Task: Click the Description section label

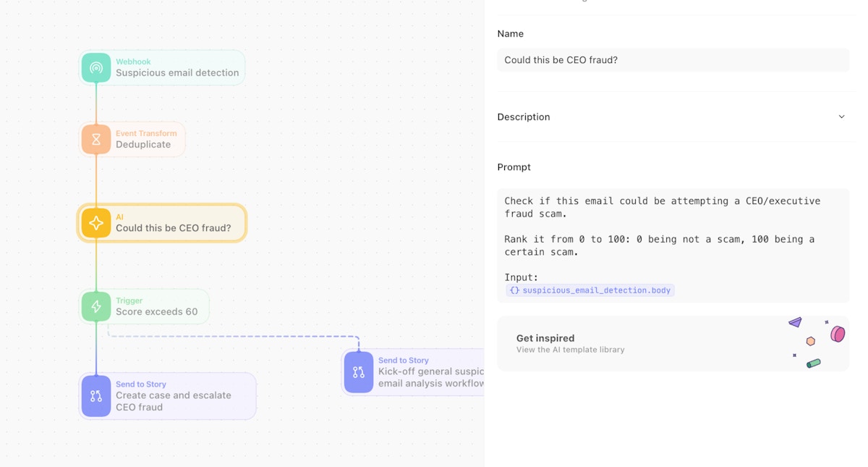Action: (x=524, y=117)
